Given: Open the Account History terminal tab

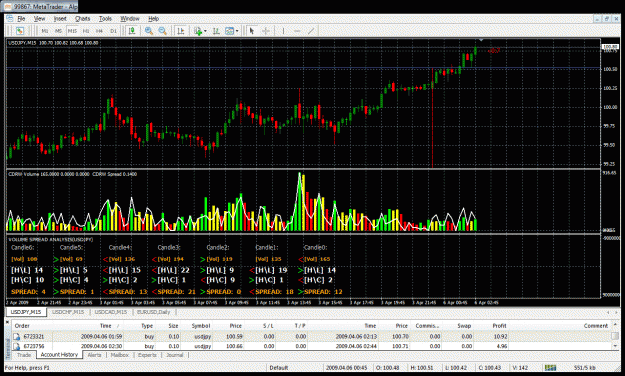Looking at the screenshot, I should (x=59, y=354).
